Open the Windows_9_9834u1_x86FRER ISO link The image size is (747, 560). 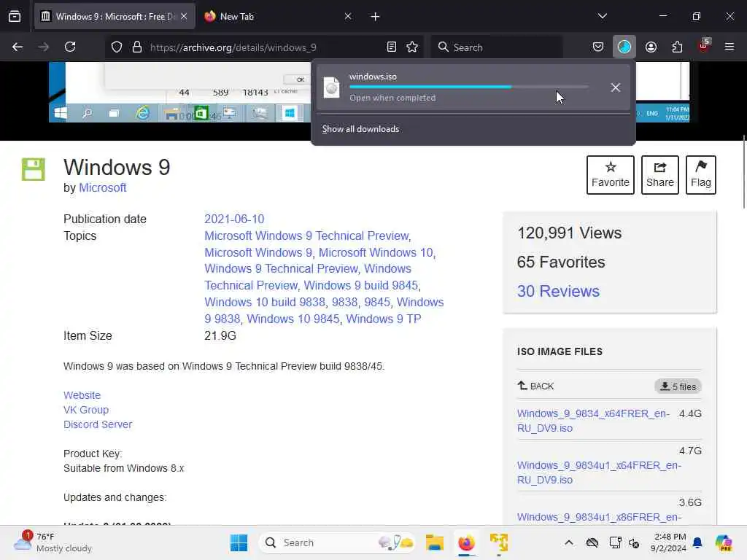coord(599,517)
